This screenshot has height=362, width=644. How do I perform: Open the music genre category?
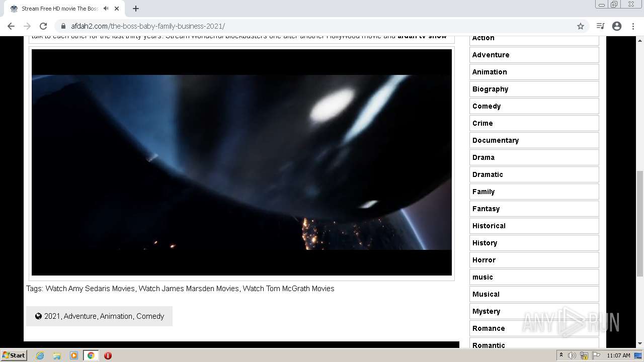click(x=534, y=277)
